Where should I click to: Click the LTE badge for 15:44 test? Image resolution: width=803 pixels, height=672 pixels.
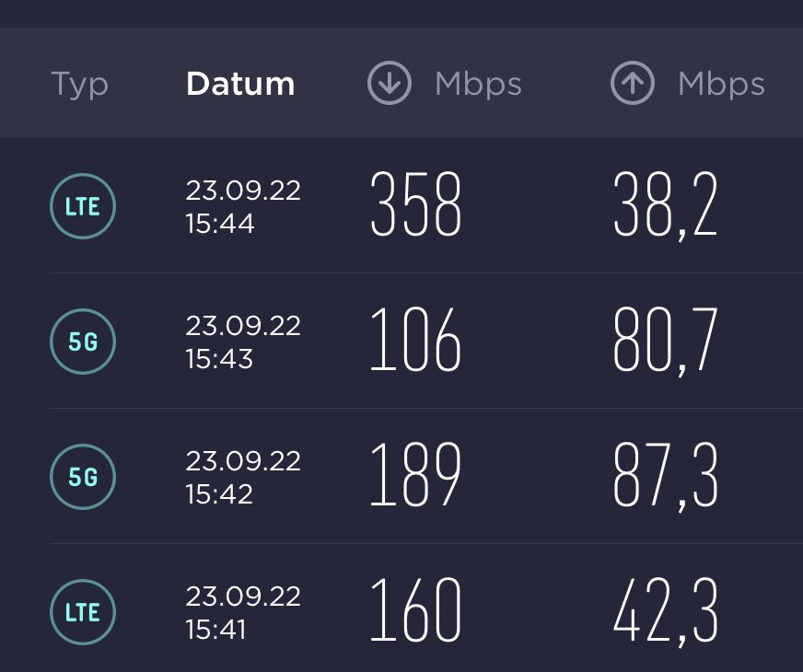click(x=83, y=206)
